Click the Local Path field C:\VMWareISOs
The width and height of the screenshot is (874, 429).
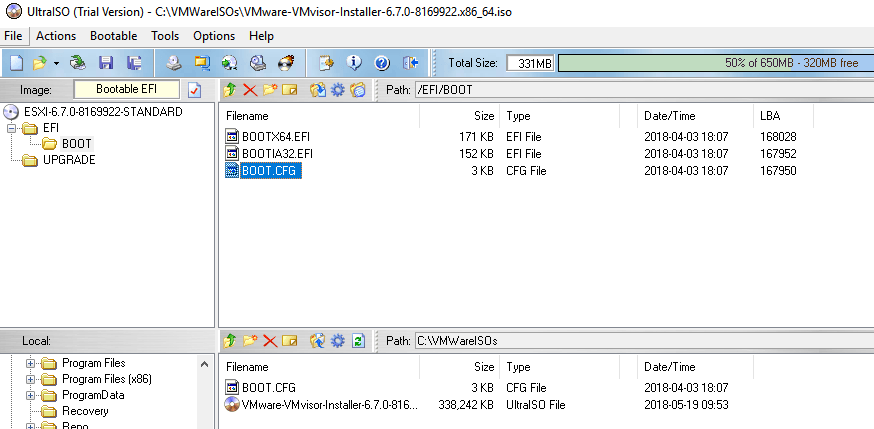(x=644, y=340)
